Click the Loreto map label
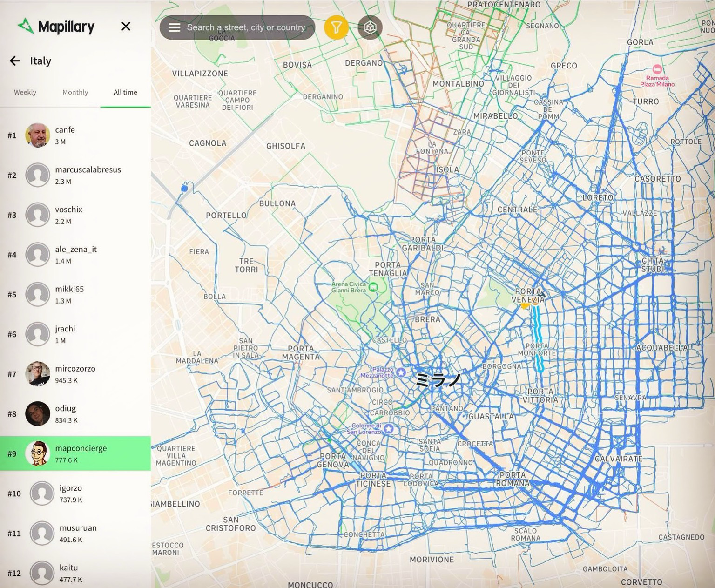 [x=598, y=197]
